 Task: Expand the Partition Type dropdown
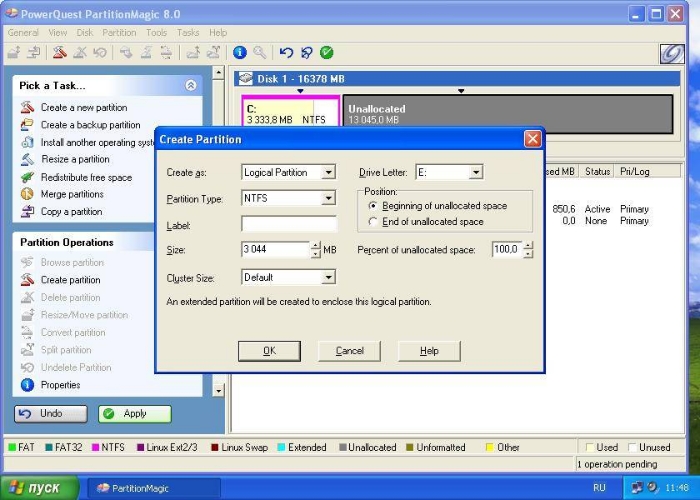tap(327, 199)
